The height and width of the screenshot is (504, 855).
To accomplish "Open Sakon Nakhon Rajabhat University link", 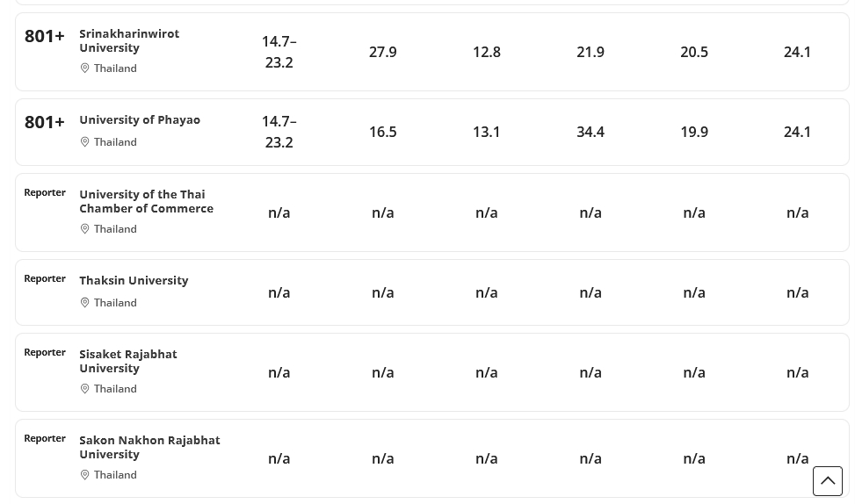I will click(149, 447).
